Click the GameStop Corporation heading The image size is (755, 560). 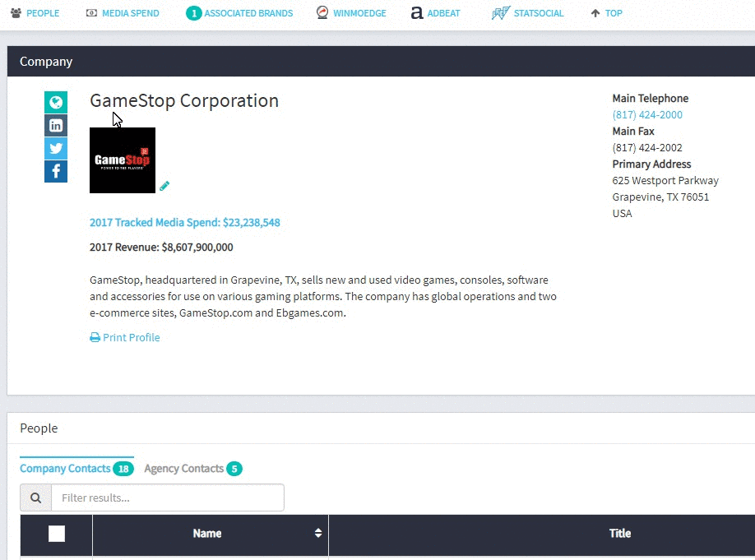pos(184,100)
